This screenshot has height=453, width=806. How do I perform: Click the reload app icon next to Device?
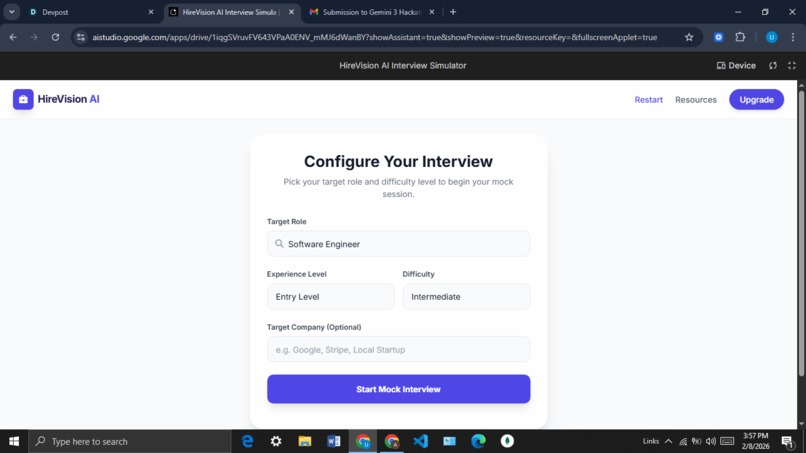pyautogui.click(x=773, y=65)
